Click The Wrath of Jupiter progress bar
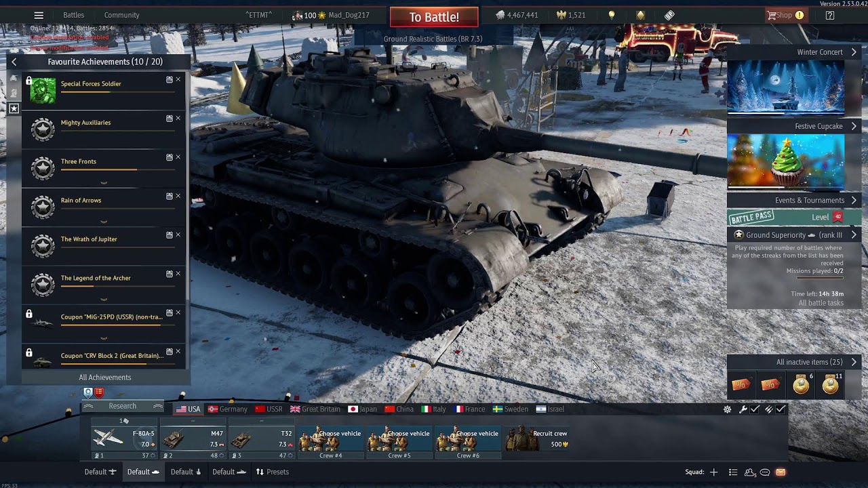The width and height of the screenshot is (868, 488). pos(117,247)
